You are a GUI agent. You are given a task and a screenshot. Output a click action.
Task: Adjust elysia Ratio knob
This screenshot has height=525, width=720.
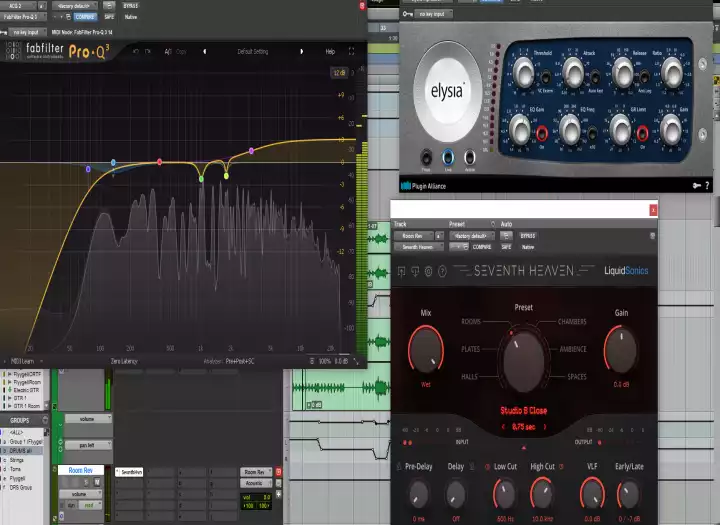pyautogui.click(x=672, y=73)
